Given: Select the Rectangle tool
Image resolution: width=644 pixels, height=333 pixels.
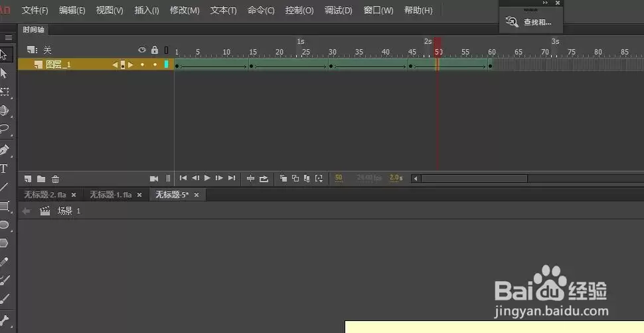Looking at the screenshot, I should point(5,206).
